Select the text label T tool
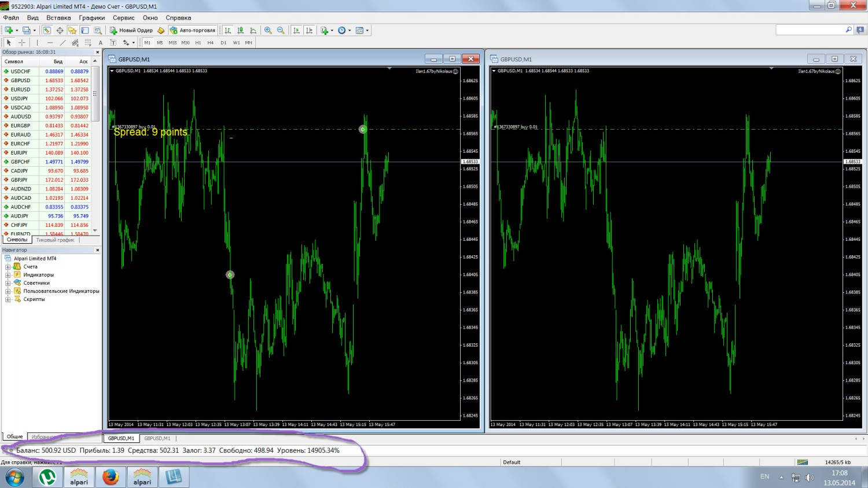The width and height of the screenshot is (868, 488). [x=113, y=42]
